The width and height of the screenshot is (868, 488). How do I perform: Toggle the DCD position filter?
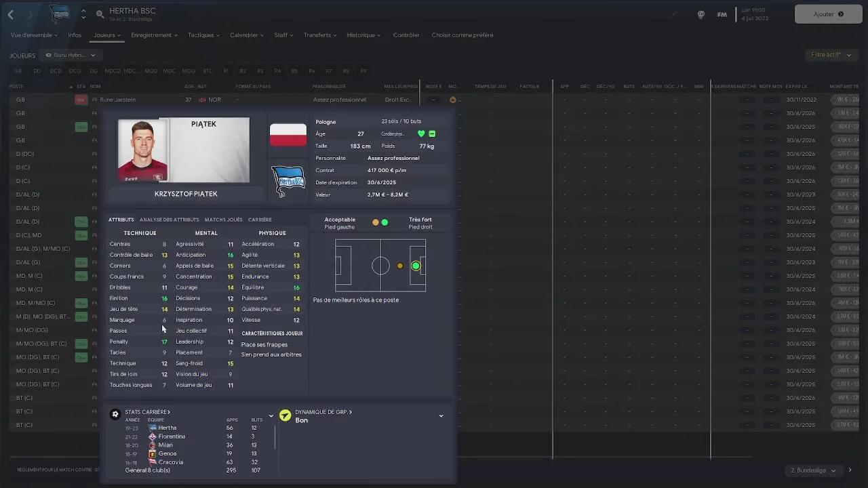tap(56, 70)
